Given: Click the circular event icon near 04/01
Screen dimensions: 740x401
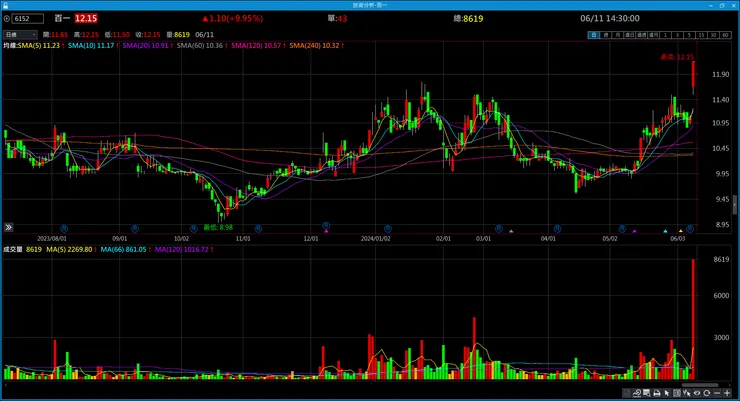Looking at the screenshot, I should pos(557,228).
